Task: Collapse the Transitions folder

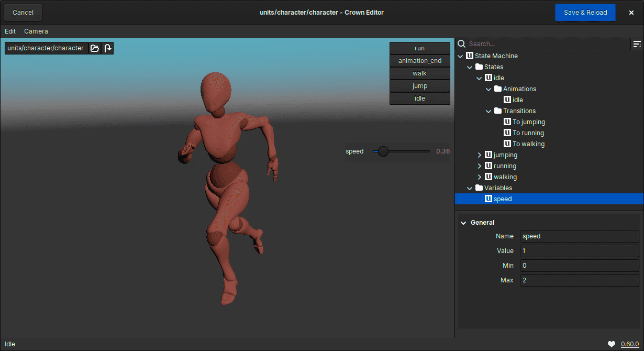Action: [x=488, y=111]
